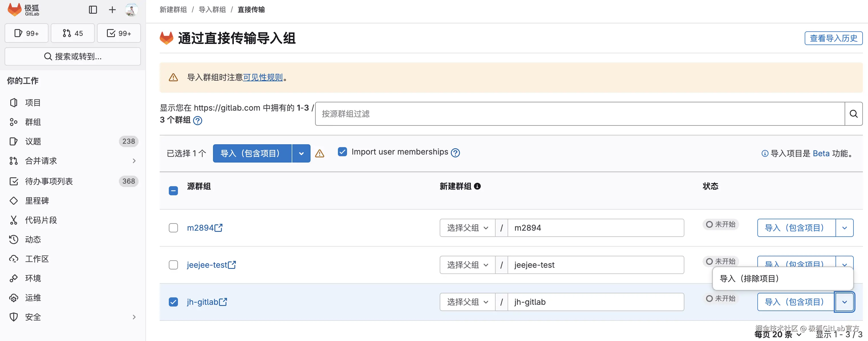Click the merge requests icon showing 45
Image resolution: width=868 pixels, height=341 pixels.
pos(72,33)
